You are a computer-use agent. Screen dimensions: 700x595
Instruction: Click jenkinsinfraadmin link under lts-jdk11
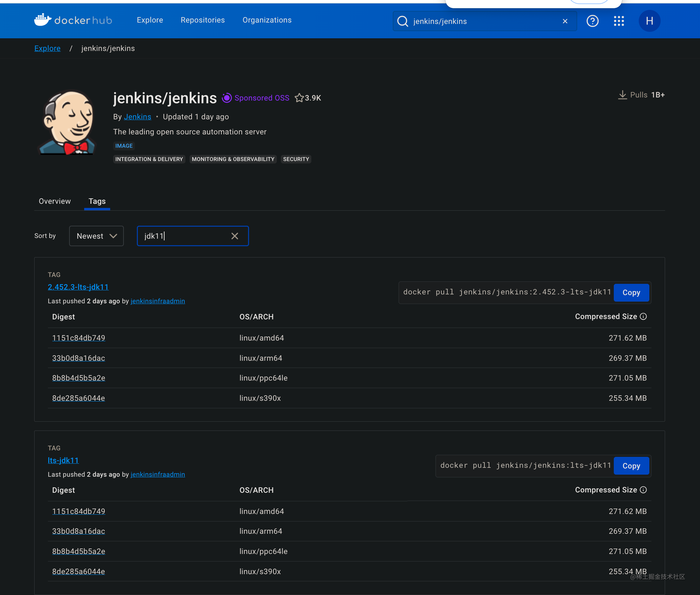(158, 474)
